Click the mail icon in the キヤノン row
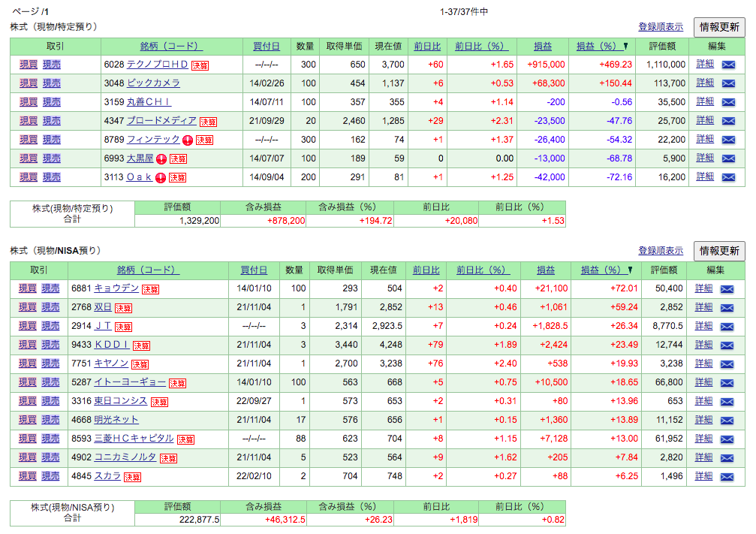This screenshot has height=534, width=756. coord(727,364)
